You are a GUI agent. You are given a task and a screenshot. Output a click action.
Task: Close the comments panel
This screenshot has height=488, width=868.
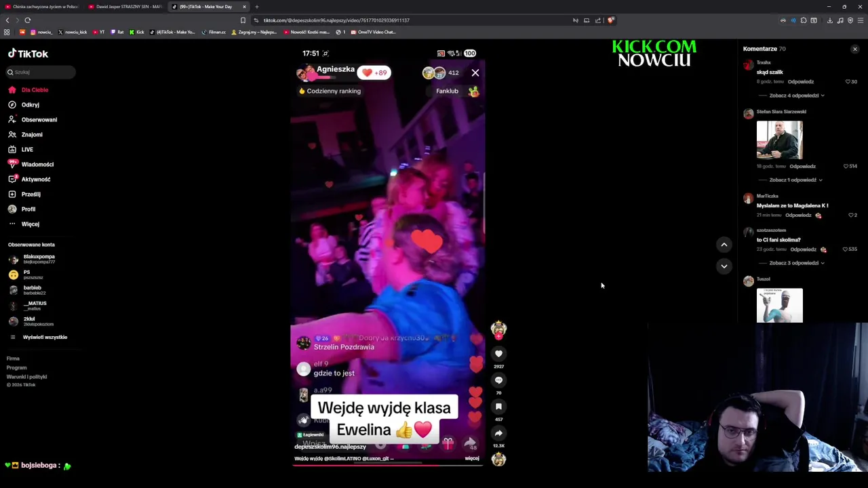point(854,49)
